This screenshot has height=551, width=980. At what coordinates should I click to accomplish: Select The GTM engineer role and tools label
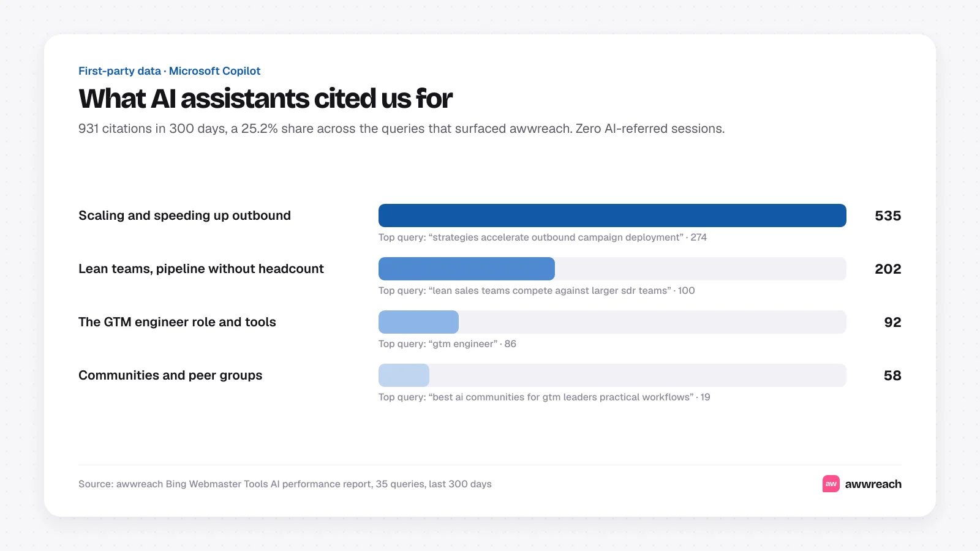[x=177, y=322]
